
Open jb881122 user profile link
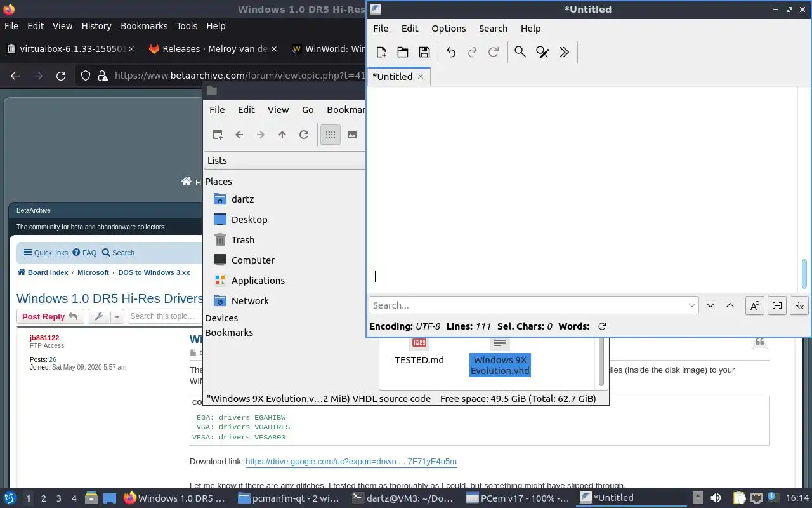coord(44,338)
